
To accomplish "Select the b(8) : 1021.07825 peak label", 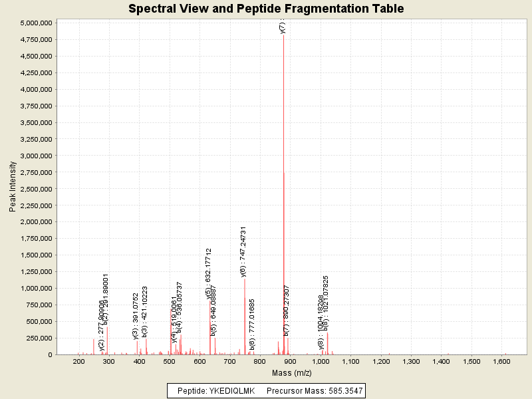I will 326,303.
